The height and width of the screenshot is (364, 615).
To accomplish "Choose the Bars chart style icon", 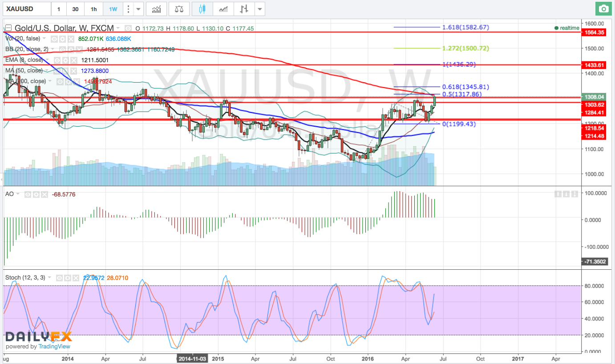I will pyautogui.click(x=244, y=9).
